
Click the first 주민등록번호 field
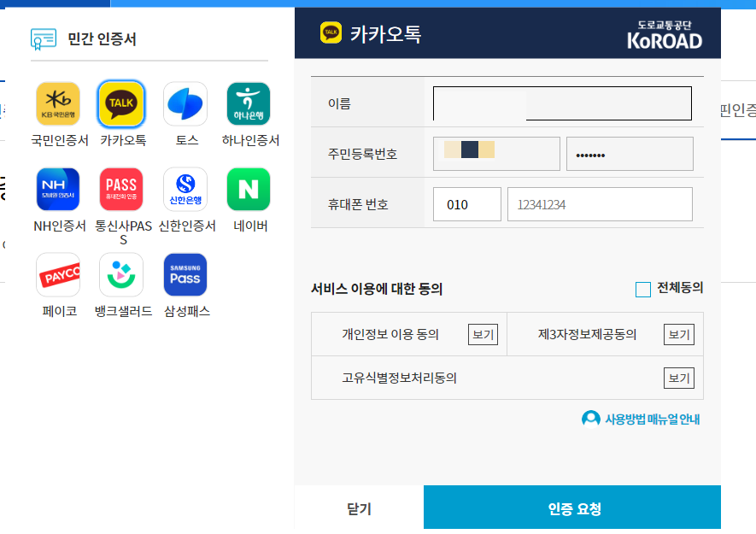pyautogui.click(x=496, y=154)
